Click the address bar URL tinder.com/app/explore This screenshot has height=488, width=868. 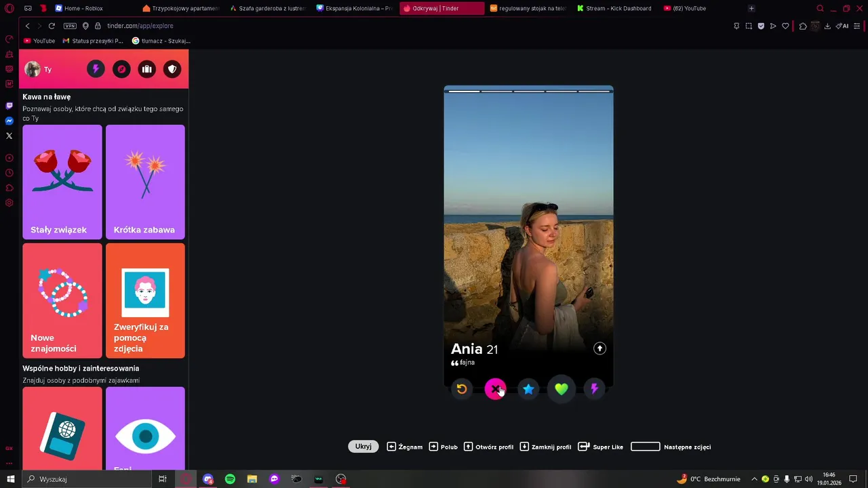[140, 26]
